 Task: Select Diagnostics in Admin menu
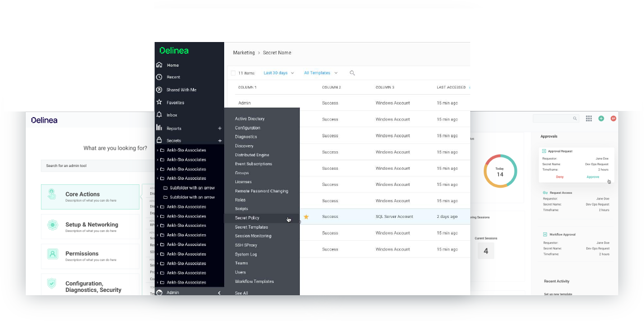coord(246,137)
